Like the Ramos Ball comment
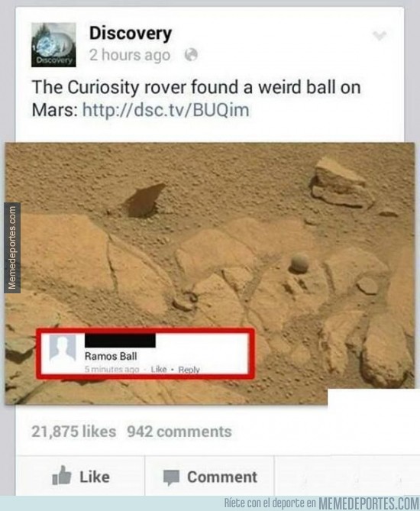 (159, 369)
